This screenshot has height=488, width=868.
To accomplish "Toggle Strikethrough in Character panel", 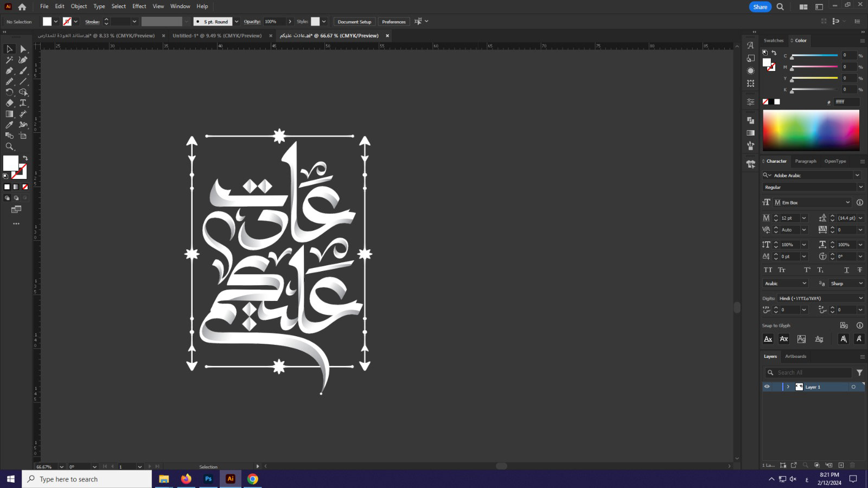I will tap(859, 269).
